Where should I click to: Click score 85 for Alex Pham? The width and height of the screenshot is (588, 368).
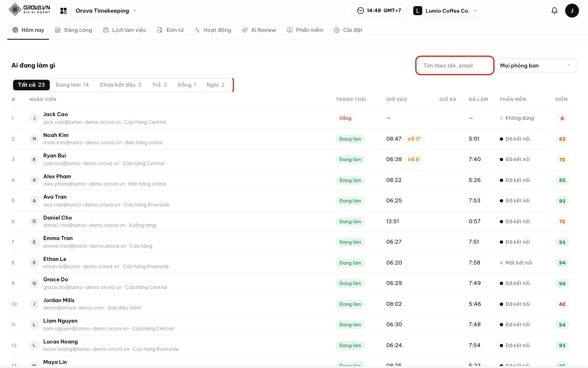[x=562, y=180]
